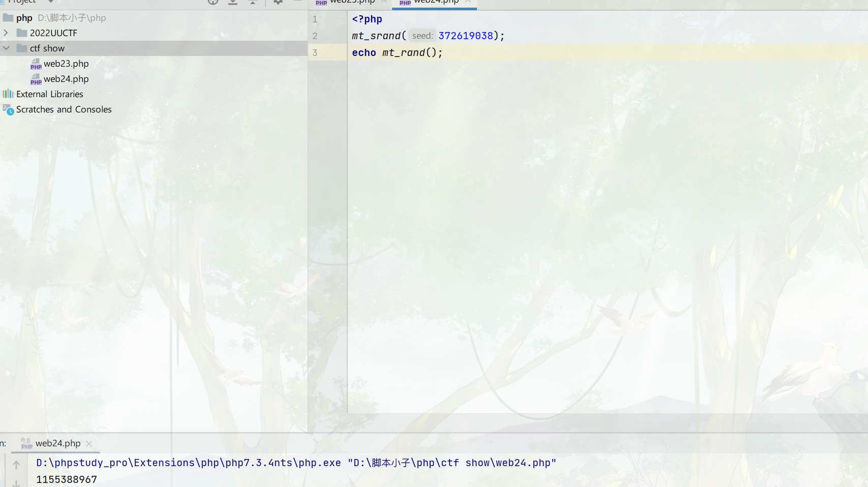
Task: Open Project panel settings gear
Action: 278,2
